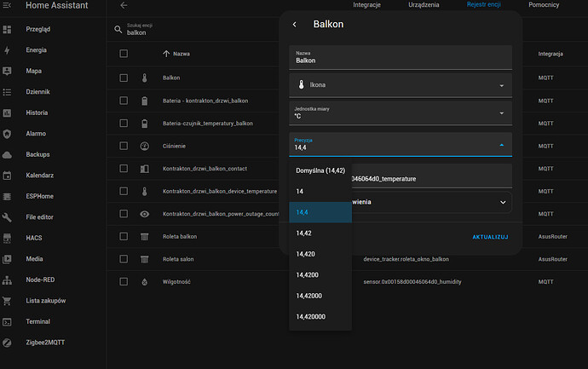This screenshot has height=369, width=588.
Task: Check the Bateria - kontrakton_drzwi_balkon checkbox
Action: [124, 101]
